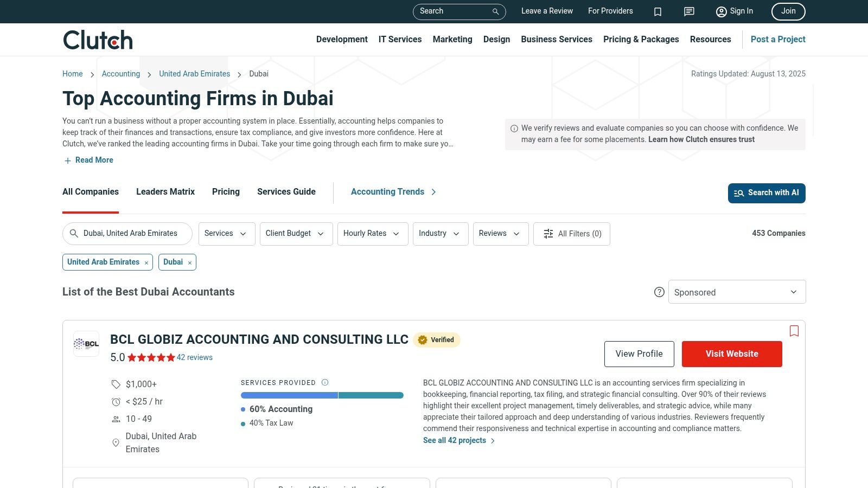
Task: Click Learn how Clutch ensures trust link
Action: point(701,139)
